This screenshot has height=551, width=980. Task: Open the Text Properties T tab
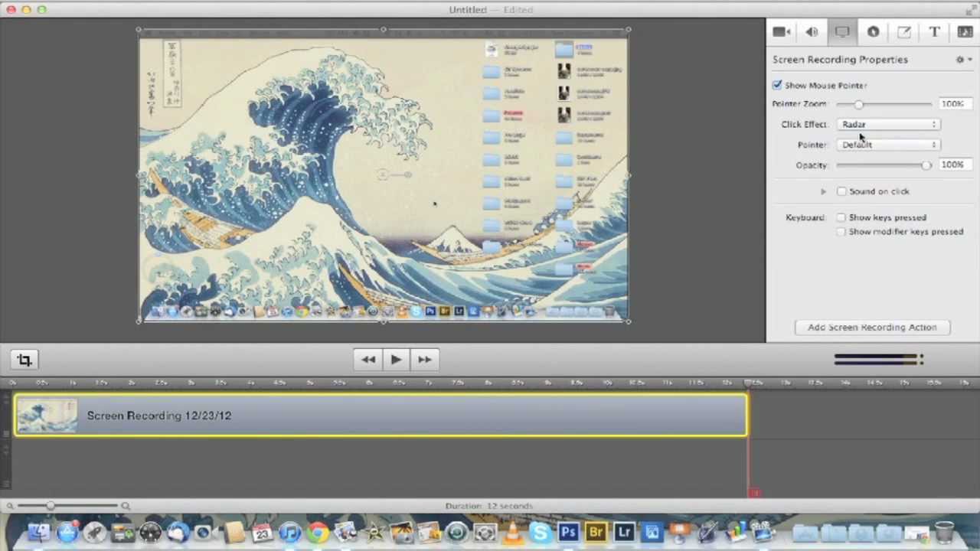click(x=934, y=31)
